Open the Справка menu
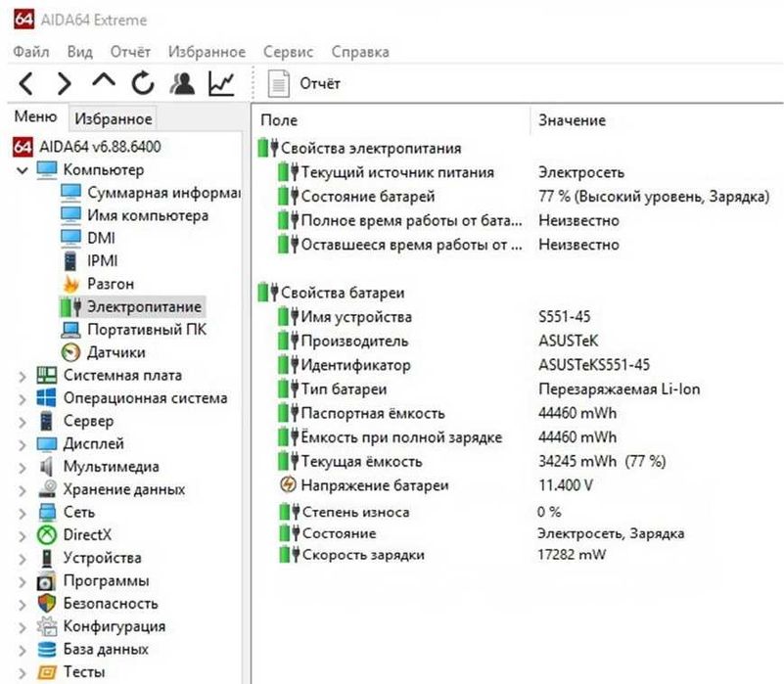Screen dimensions: 784x684 click(360, 52)
